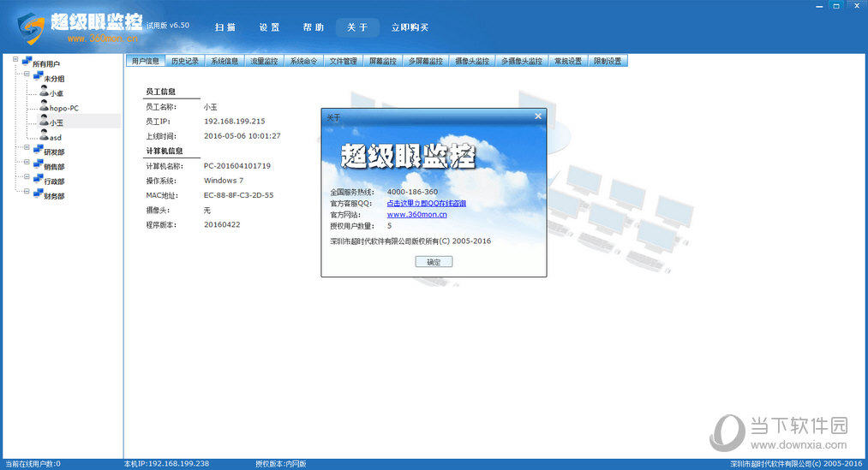Click the 计算机信息 section heading

tap(165, 151)
